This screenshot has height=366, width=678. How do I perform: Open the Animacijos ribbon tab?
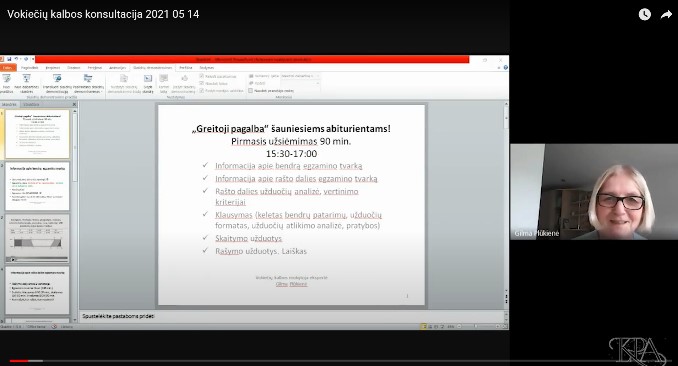coord(117,67)
